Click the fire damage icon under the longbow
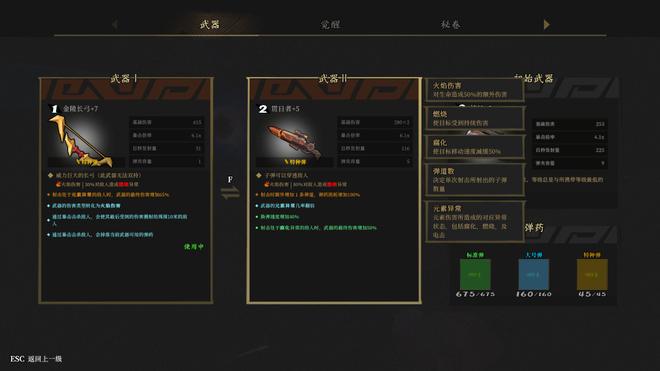Screen dimensions: 660x371 58,184
